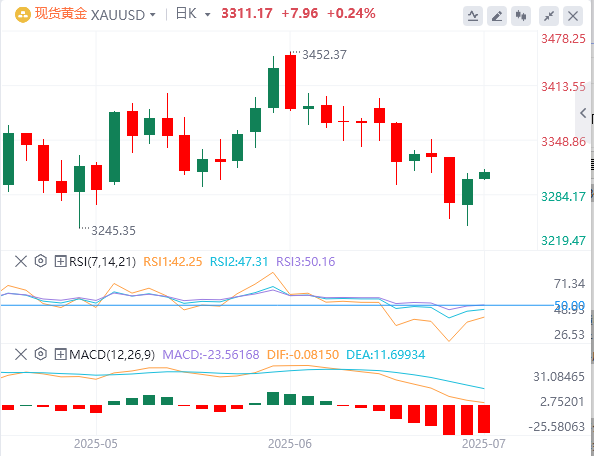Collapse the chart using the shrink arrows icon
This screenshot has width=594, height=456.
pos(549,16)
